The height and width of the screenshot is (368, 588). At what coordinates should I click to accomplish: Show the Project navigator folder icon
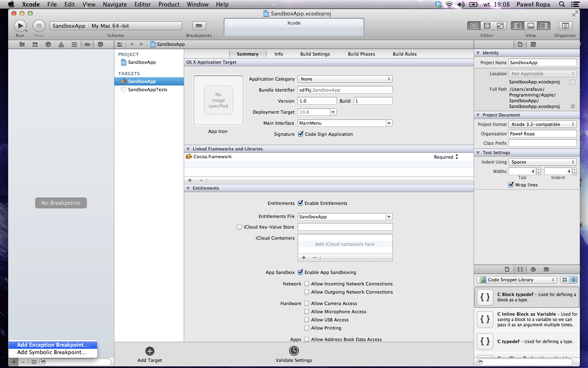pyautogui.click(x=22, y=44)
